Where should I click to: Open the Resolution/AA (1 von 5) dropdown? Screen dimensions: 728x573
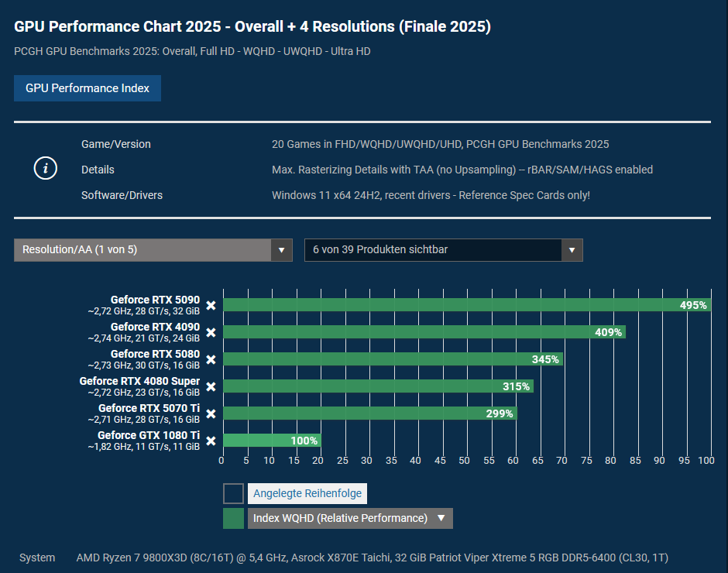[153, 250]
